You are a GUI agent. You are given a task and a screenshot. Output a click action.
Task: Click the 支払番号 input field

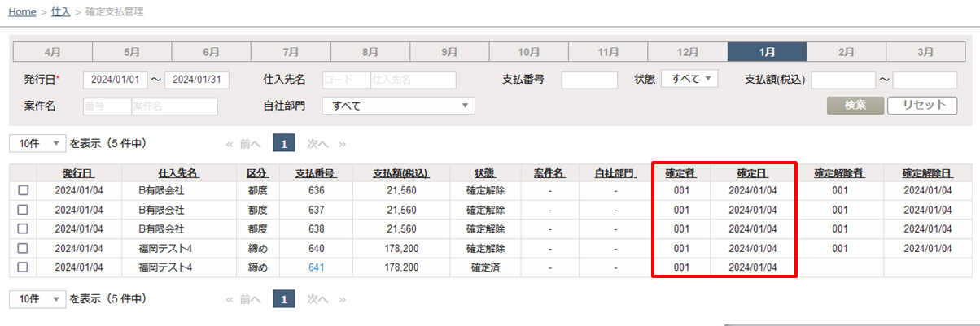coord(589,80)
